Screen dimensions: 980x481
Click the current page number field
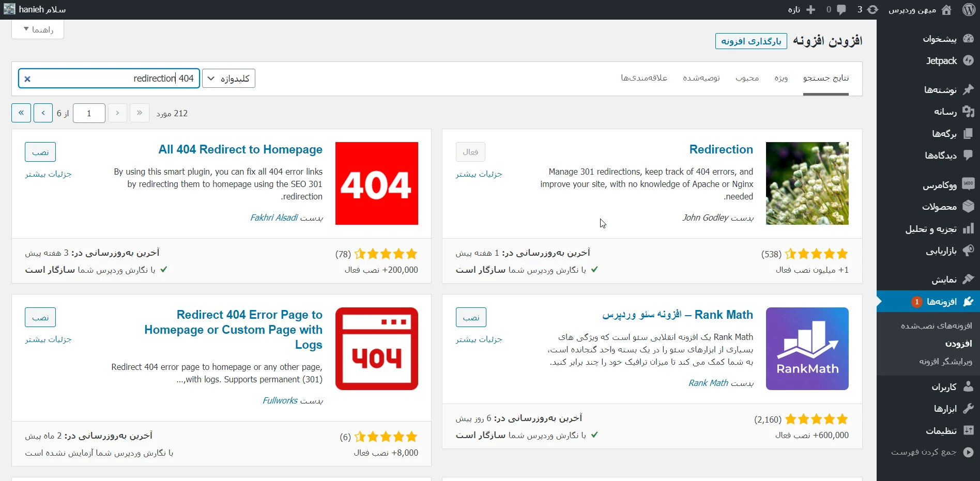[x=89, y=113]
